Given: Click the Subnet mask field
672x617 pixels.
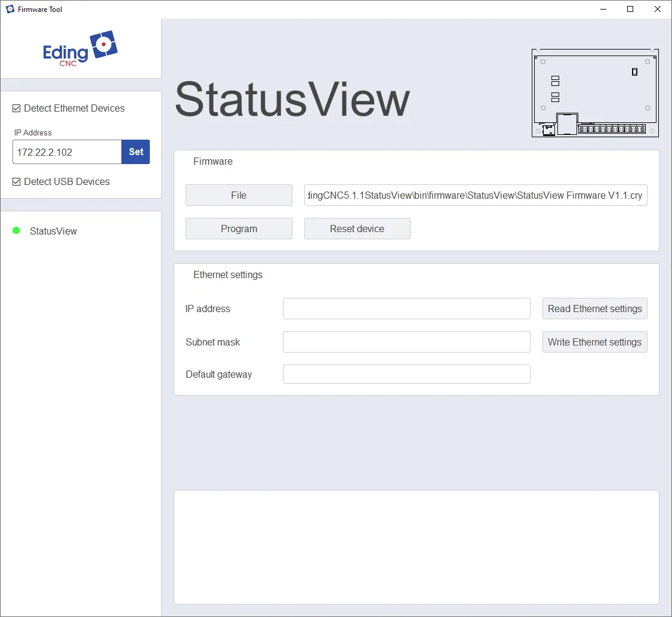Looking at the screenshot, I should click(x=406, y=342).
